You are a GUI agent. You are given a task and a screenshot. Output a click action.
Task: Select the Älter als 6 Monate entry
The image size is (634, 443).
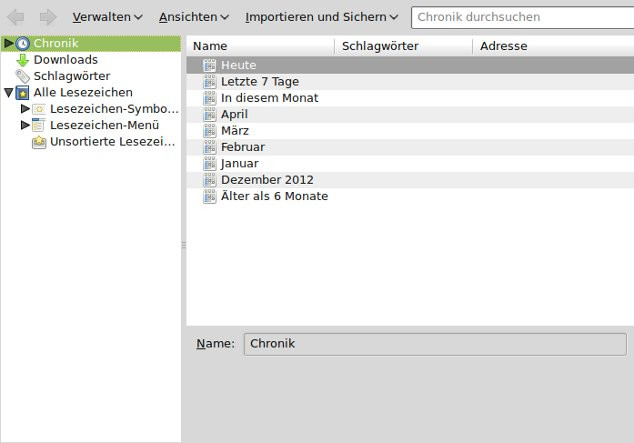point(274,196)
